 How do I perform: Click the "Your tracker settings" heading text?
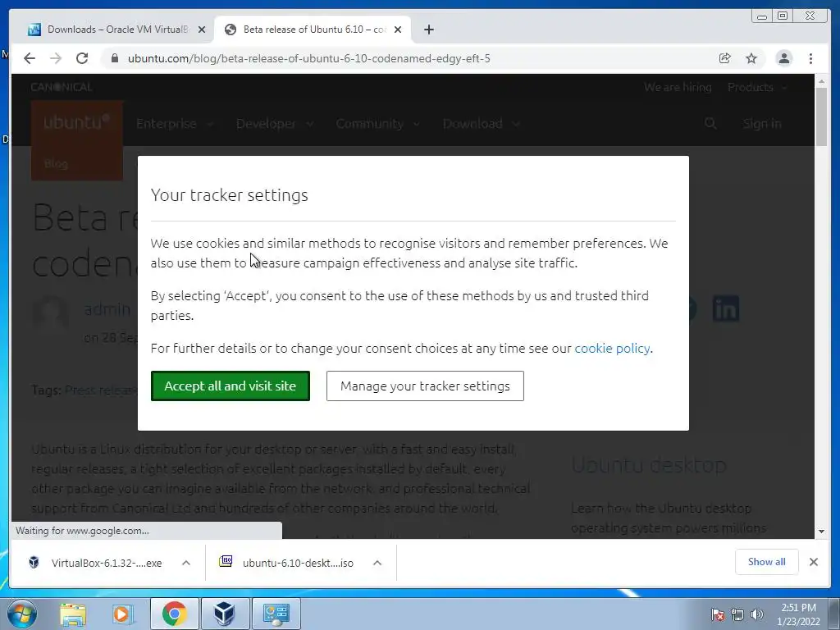coord(230,195)
